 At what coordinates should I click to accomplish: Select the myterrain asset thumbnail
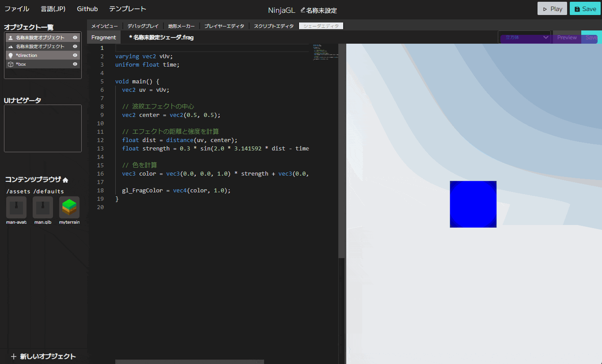(69, 207)
